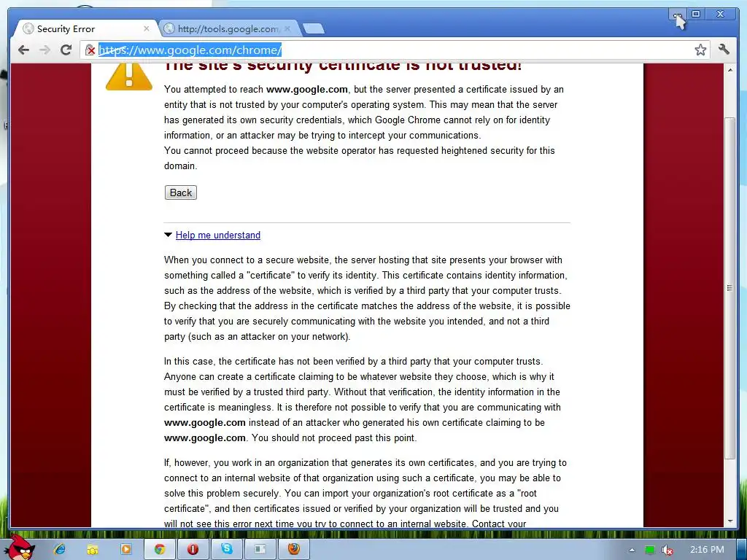Click the scrollbar down arrow
The height and width of the screenshot is (560, 747).
coord(729,521)
